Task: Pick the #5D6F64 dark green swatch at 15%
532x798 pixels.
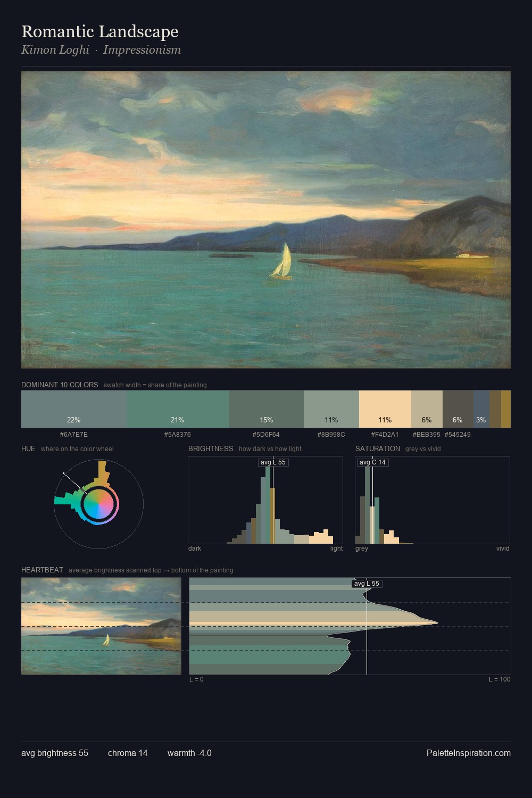Action: pos(267,409)
